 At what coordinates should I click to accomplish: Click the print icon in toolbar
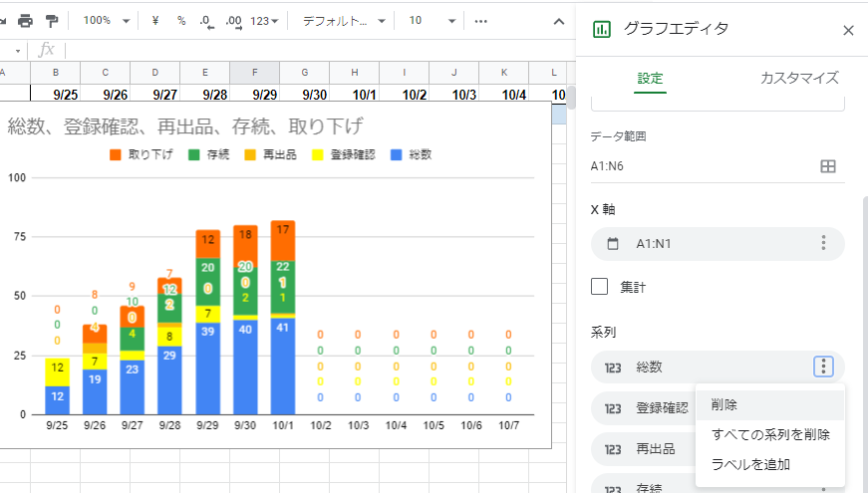click(26, 21)
